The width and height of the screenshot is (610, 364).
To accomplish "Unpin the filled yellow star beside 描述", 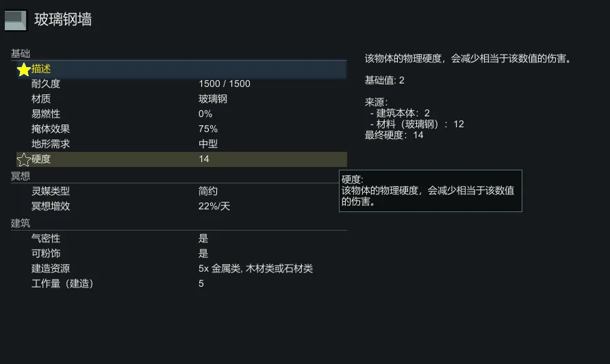I will click(24, 69).
